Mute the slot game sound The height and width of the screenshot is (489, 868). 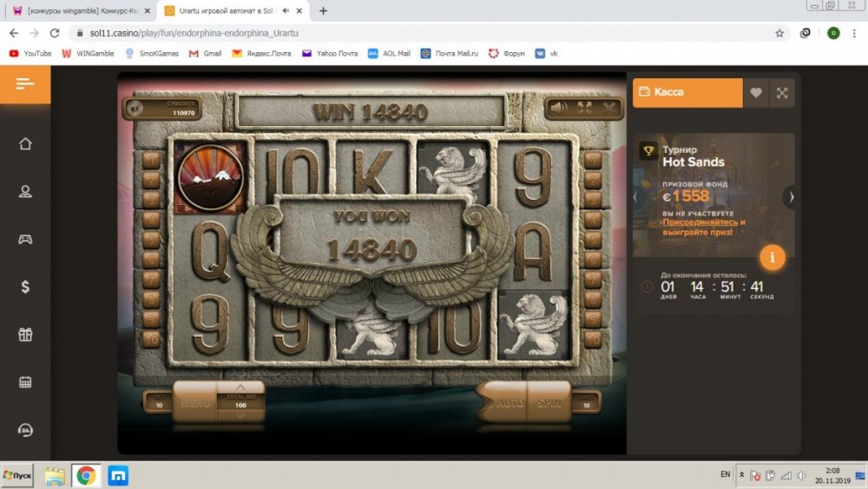pos(560,108)
